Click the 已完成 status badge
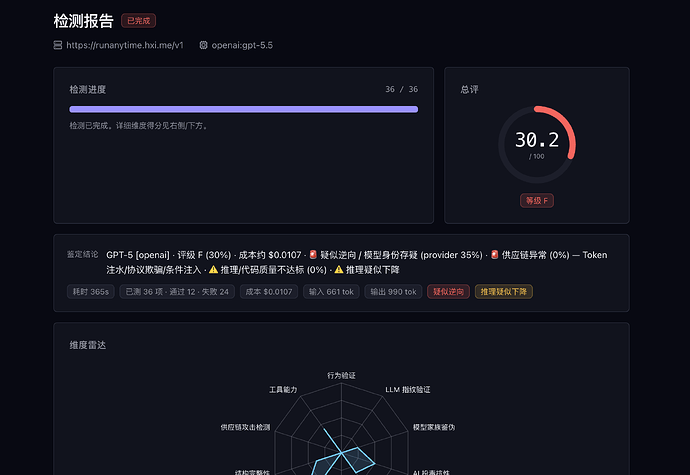 click(x=138, y=21)
